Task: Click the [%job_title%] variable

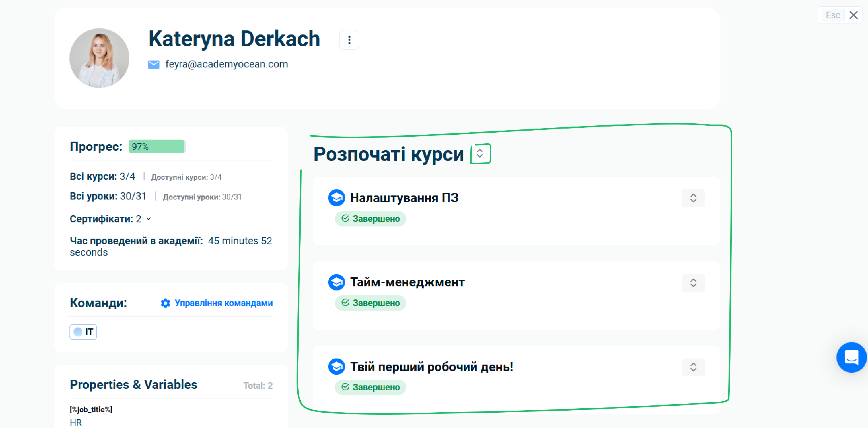Action: tap(91, 409)
